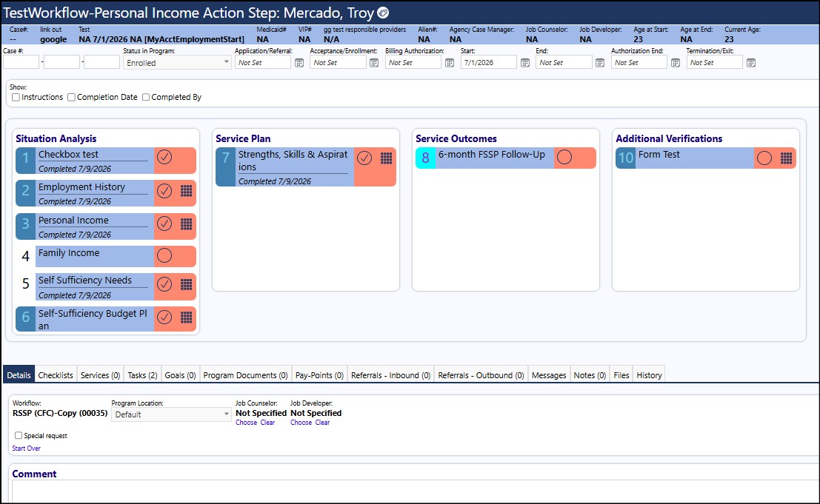Toggle completion circle for Checkbox test step

tap(164, 157)
